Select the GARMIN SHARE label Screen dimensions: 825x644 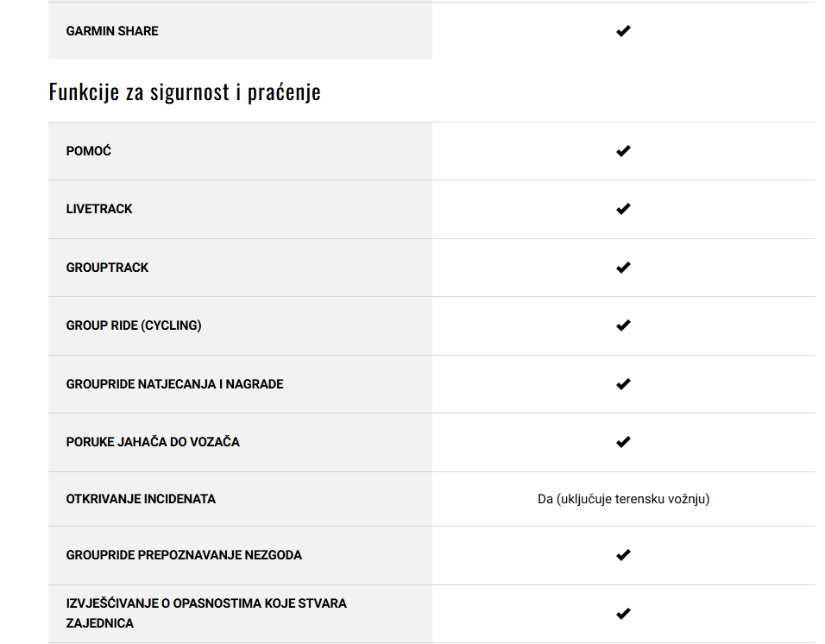pyautogui.click(x=112, y=31)
